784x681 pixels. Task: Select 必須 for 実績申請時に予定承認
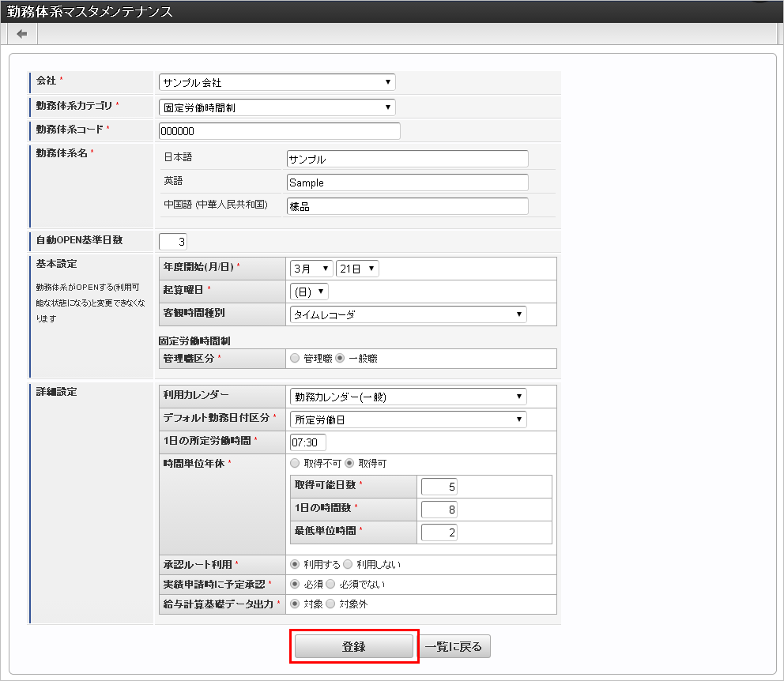pos(295,584)
